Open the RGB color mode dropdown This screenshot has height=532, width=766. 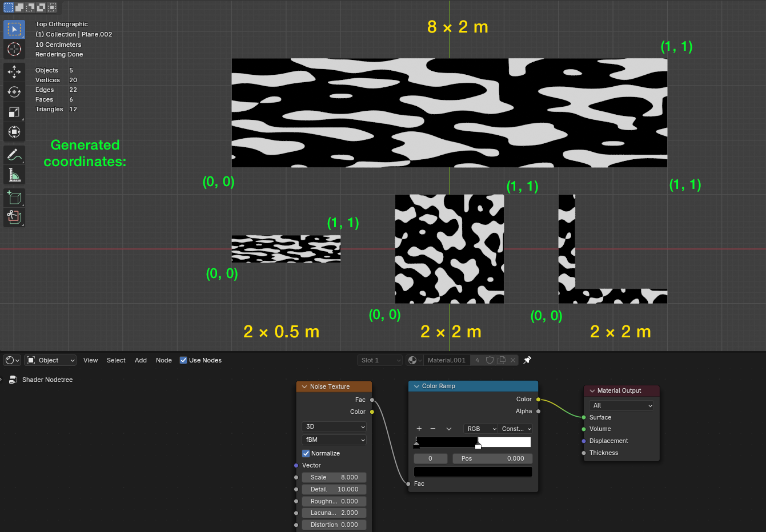tap(480, 429)
